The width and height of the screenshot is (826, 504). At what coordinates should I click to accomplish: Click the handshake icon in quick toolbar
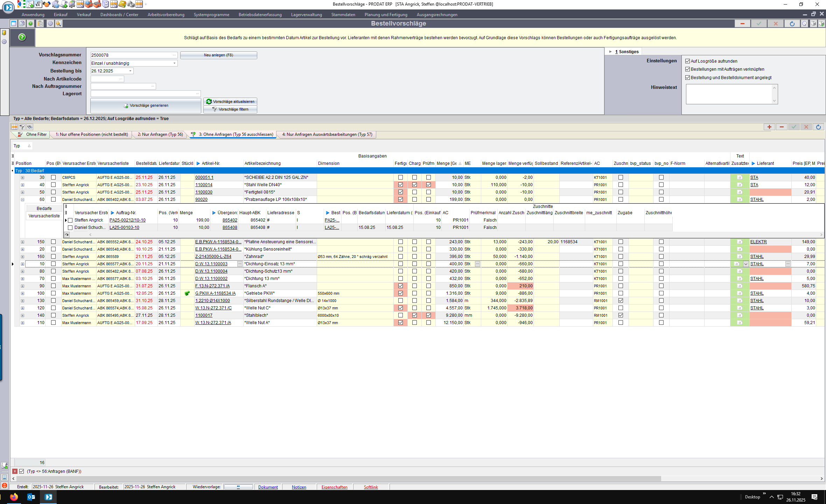pos(47,4)
